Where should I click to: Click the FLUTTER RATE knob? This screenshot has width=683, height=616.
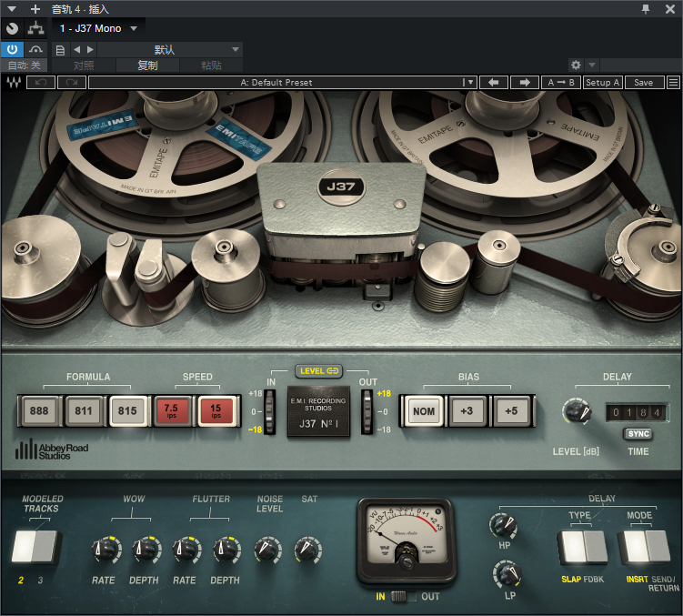[x=186, y=550]
